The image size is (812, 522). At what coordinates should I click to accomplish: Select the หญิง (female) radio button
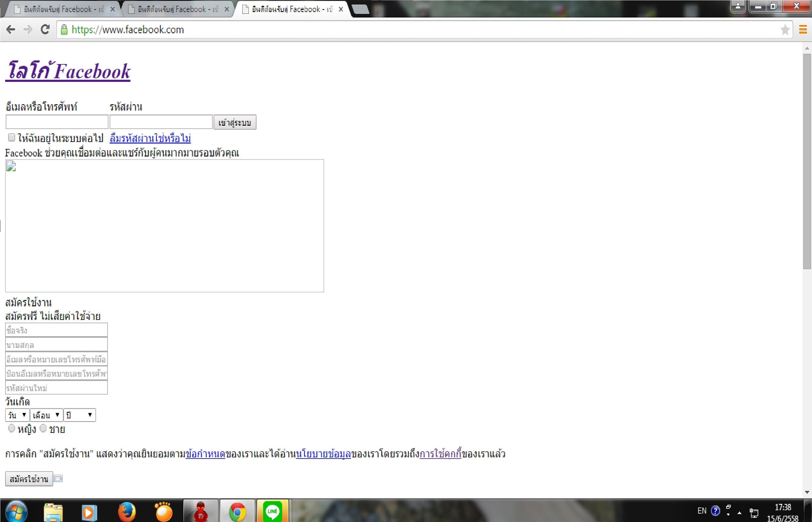[11, 428]
